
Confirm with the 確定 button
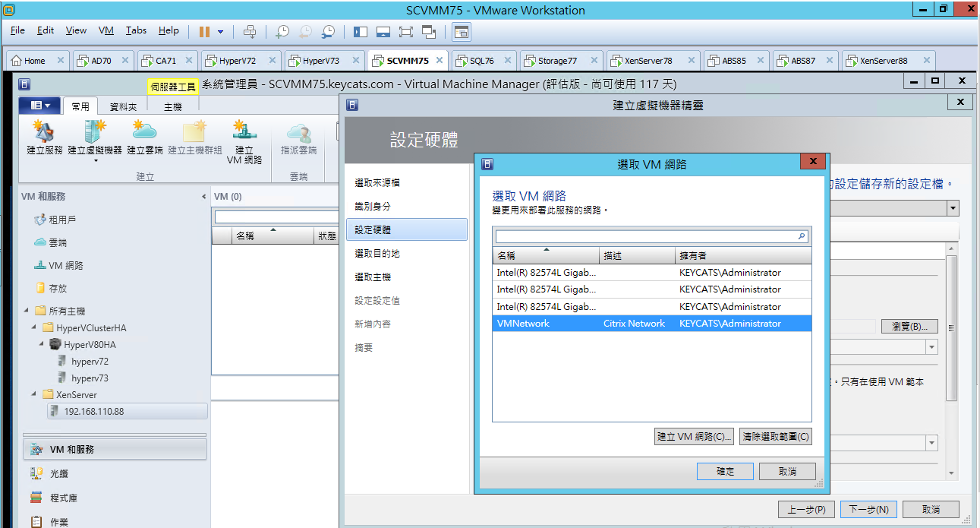[x=726, y=472]
